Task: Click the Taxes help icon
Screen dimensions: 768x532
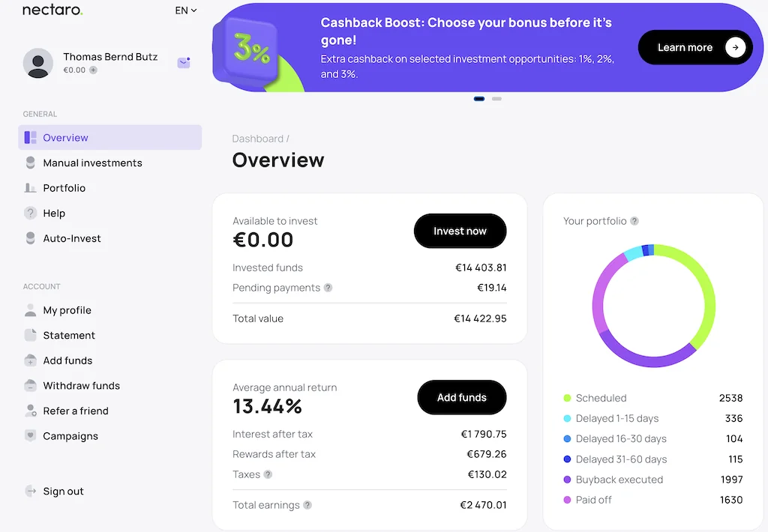Action: click(x=268, y=474)
